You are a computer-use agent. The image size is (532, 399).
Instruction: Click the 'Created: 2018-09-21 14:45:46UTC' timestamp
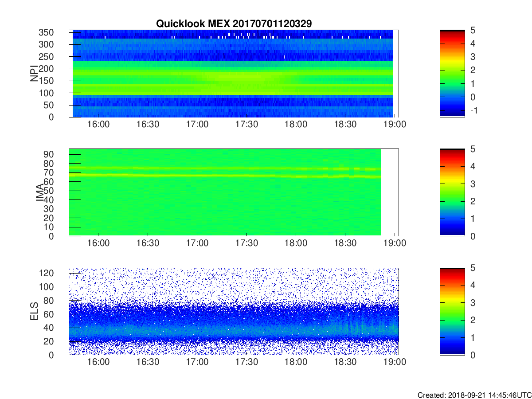[474, 395]
